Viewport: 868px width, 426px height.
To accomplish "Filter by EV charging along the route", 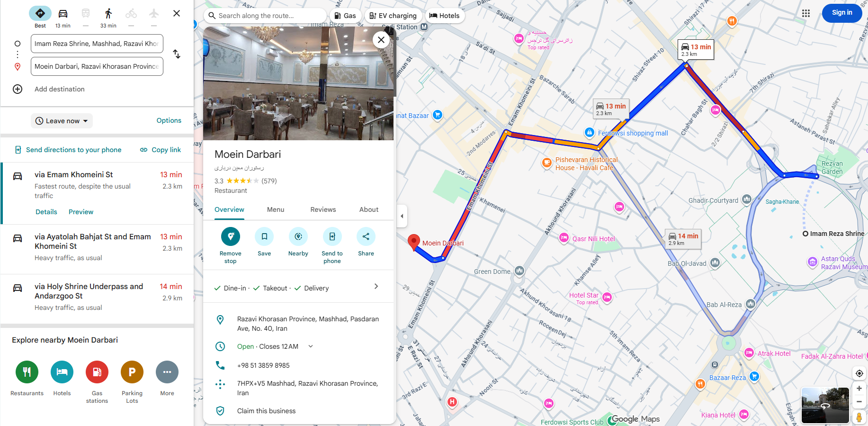I will [393, 16].
